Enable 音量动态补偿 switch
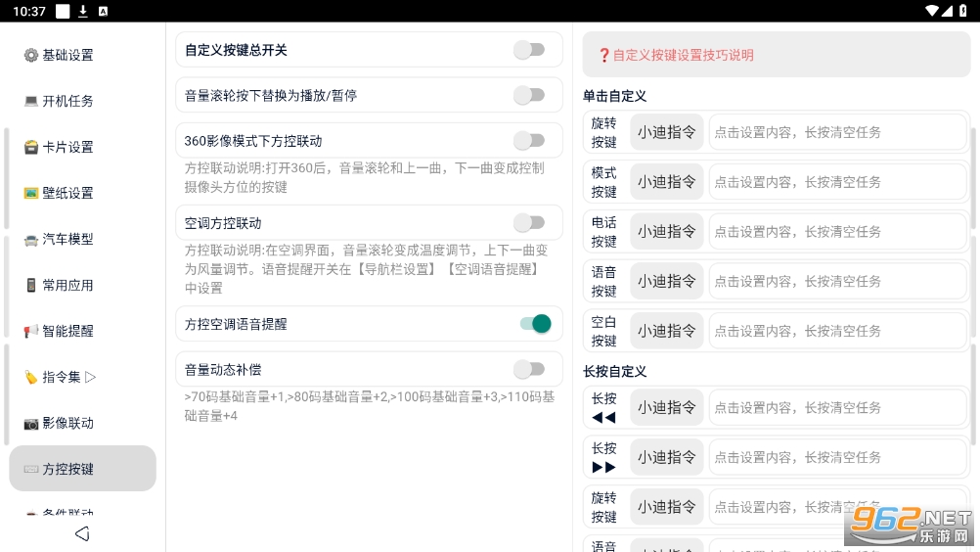This screenshot has height=552, width=980. click(529, 369)
